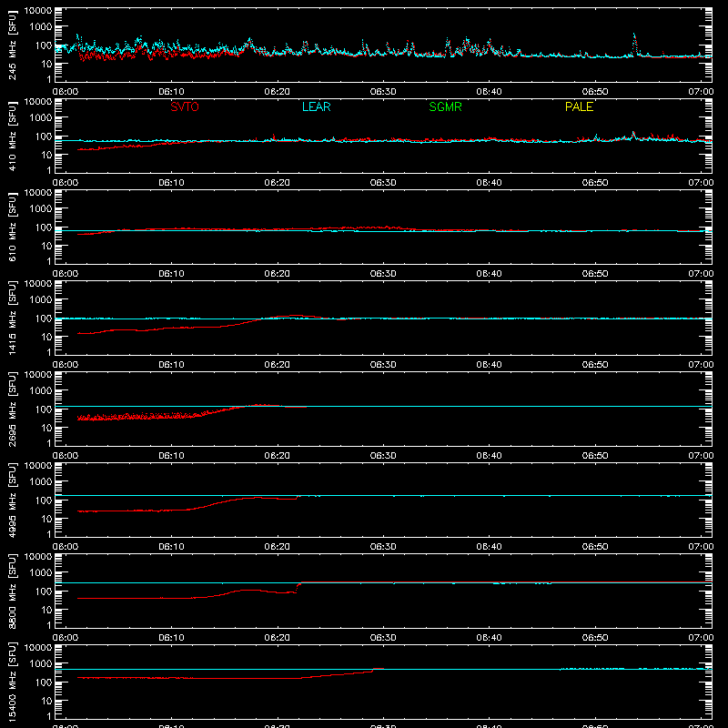Click the 1000 y-axis value on 410 MHz panel

(41, 118)
